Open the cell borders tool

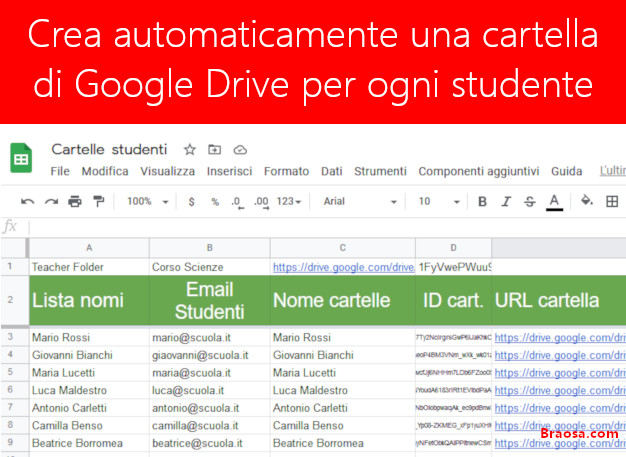612,202
